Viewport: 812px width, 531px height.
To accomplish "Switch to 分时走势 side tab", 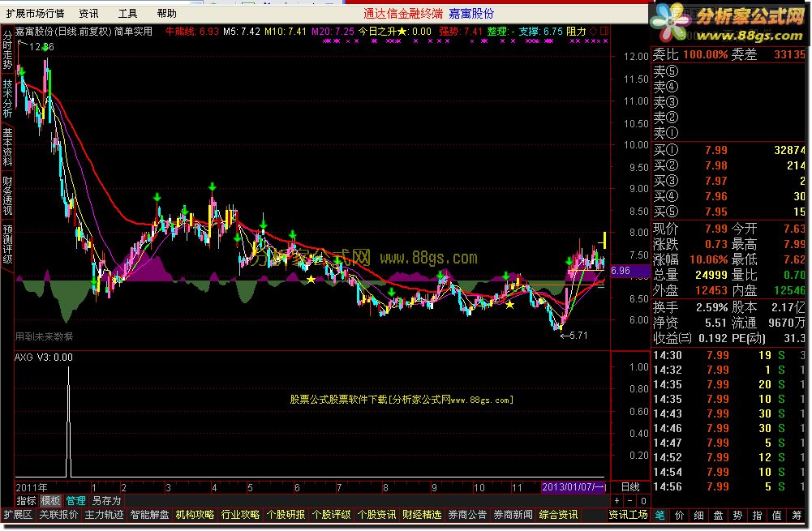I will pos(8,49).
